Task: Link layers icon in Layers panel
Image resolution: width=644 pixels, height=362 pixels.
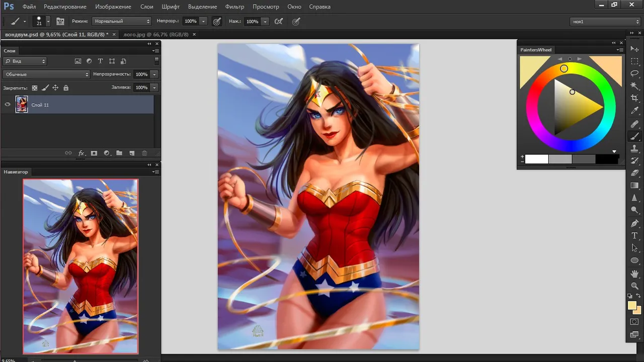Action: coord(68,153)
